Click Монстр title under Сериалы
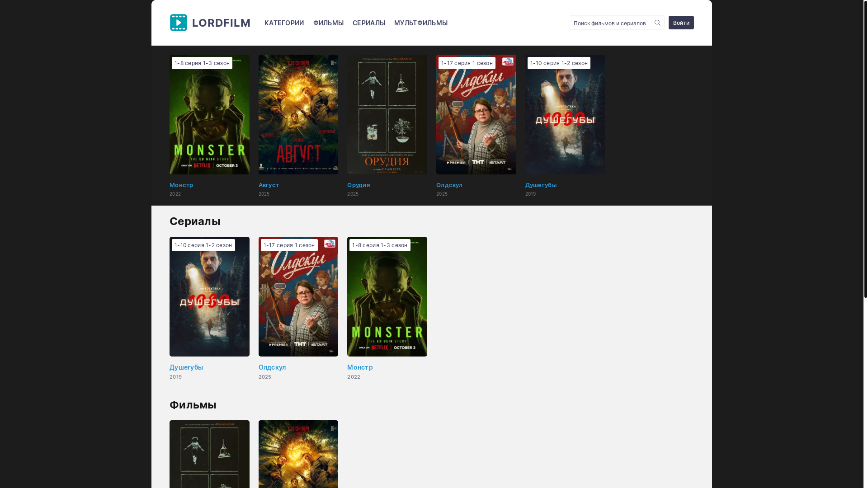The width and height of the screenshot is (868, 488). coord(360,367)
